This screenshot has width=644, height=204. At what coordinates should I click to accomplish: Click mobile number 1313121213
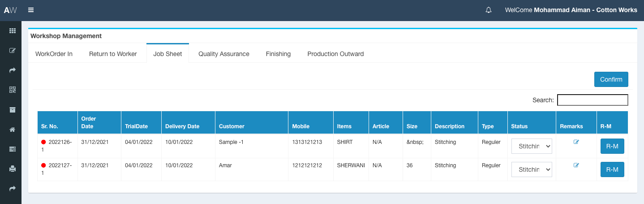pyautogui.click(x=307, y=142)
